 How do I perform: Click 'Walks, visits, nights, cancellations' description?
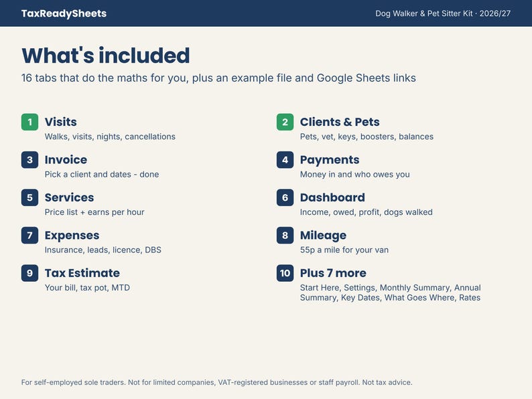110,137
